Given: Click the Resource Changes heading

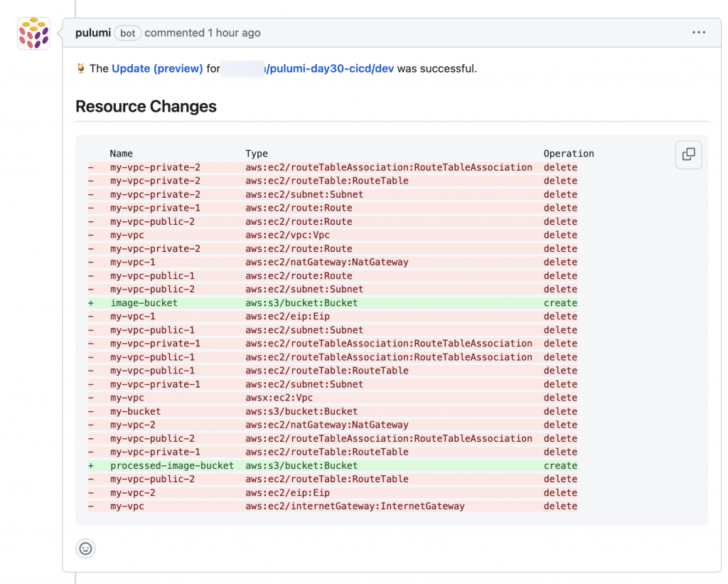Looking at the screenshot, I should coord(146,107).
